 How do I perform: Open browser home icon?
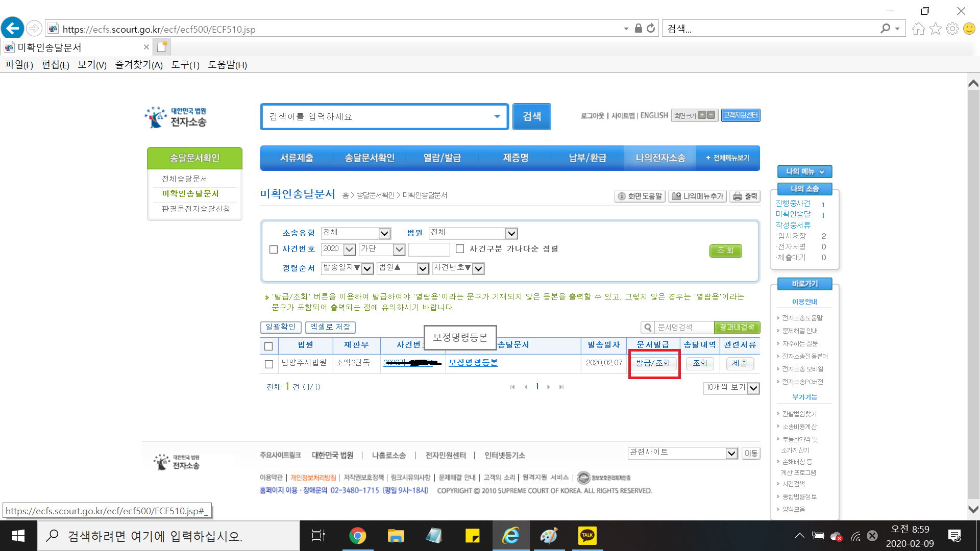click(918, 29)
